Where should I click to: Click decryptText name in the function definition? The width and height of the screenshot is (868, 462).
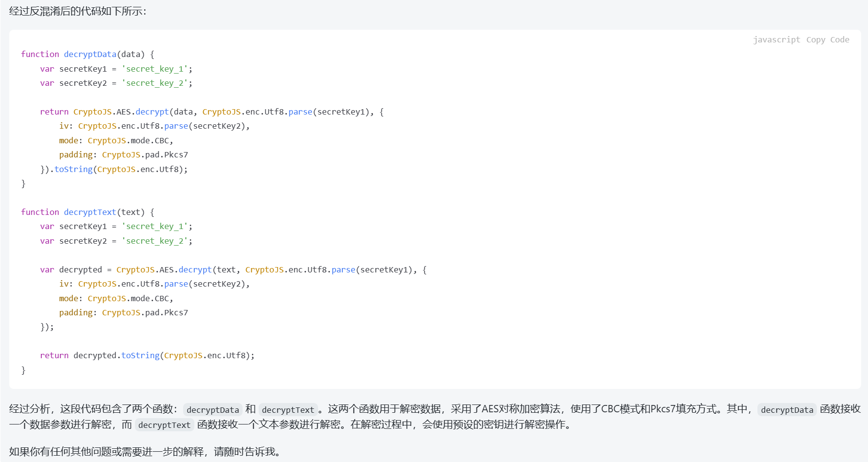(90, 212)
